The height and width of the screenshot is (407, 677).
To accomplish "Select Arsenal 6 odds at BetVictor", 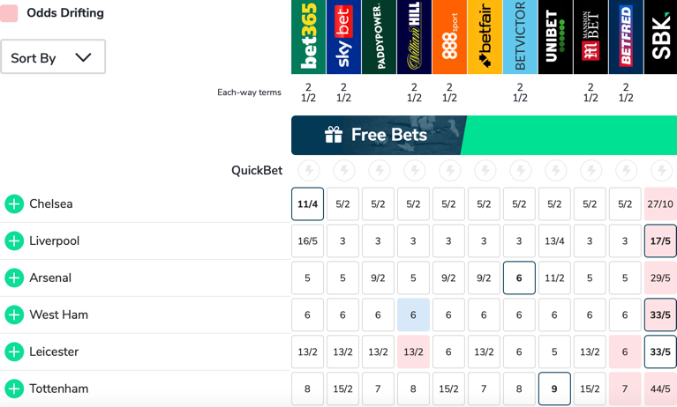I will [519, 278].
